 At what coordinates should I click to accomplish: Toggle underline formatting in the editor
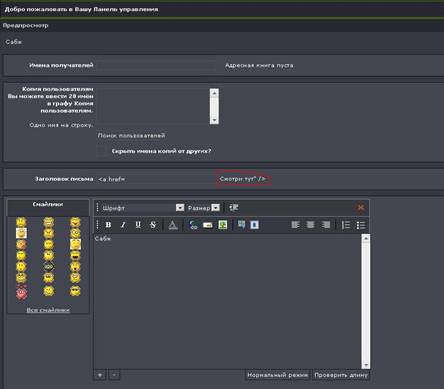pos(138,225)
